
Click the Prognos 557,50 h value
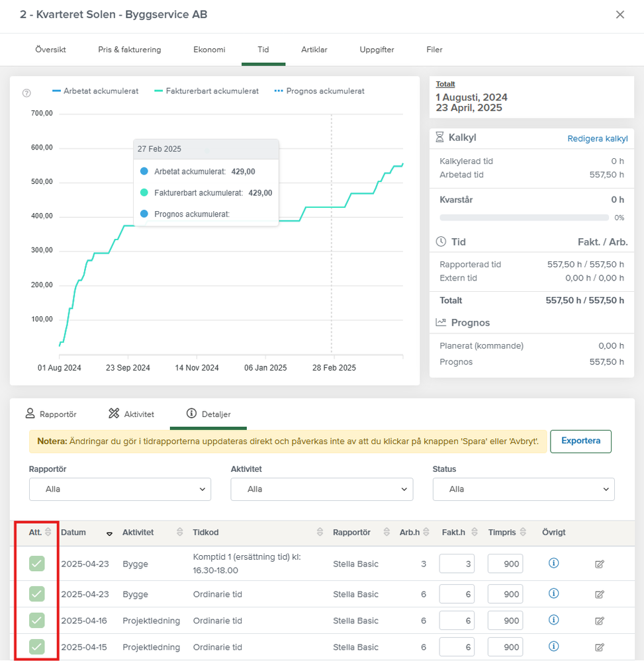pos(606,362)
